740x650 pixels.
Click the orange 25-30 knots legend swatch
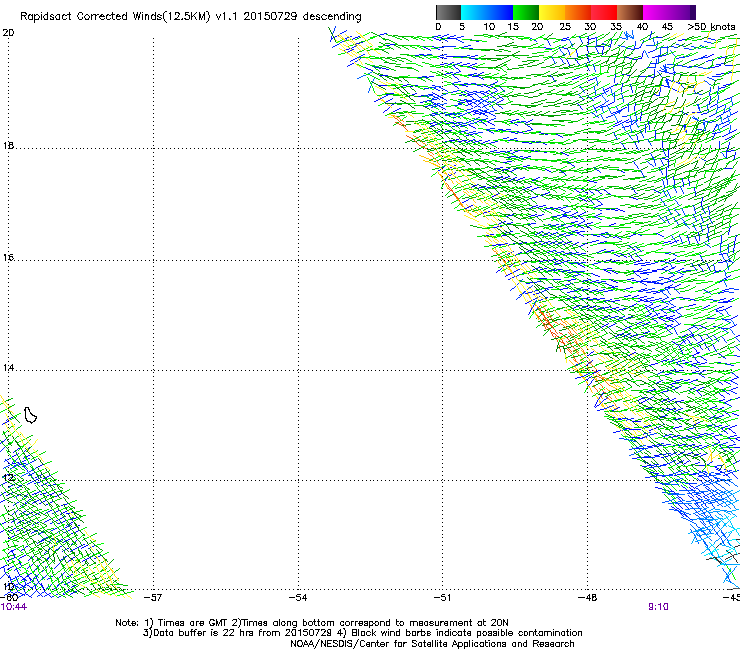[578, 12]
